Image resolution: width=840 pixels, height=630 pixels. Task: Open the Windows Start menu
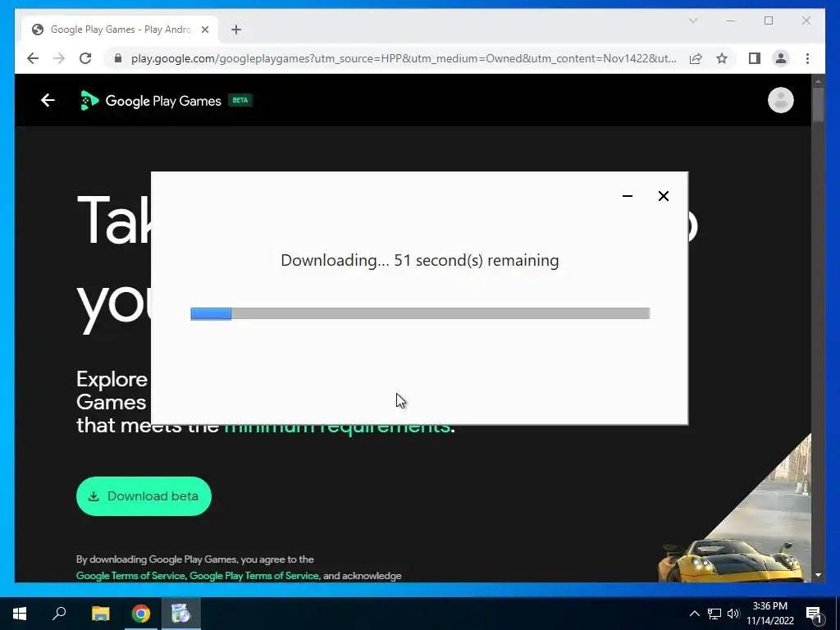pyautogui.click(x=20, y=614)
